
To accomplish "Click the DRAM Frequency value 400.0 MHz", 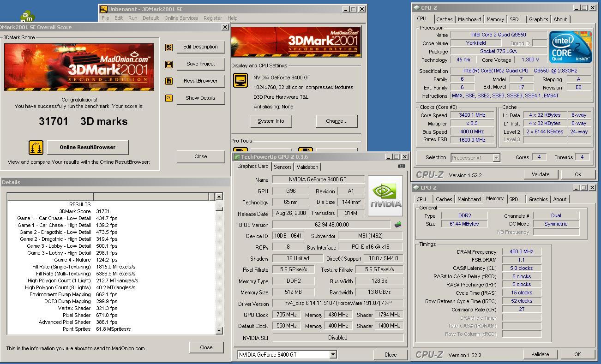I will [521, 252].
